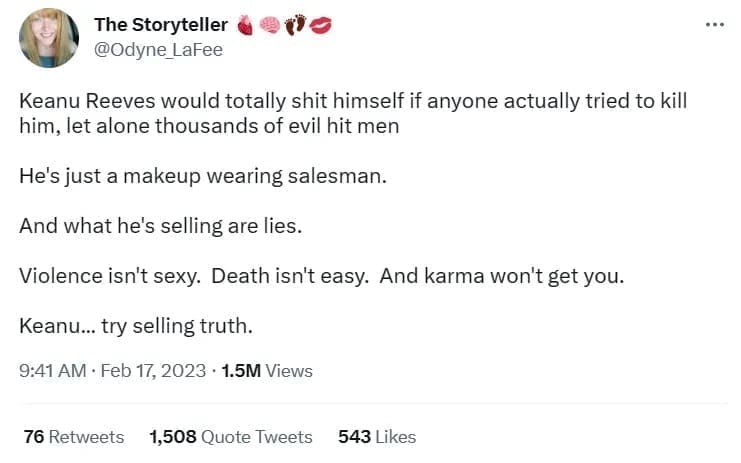
Task: Click the brain emoji beside display name
Action: [x=270, y=25]
